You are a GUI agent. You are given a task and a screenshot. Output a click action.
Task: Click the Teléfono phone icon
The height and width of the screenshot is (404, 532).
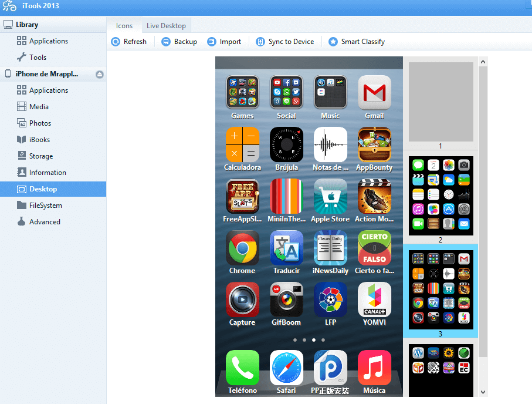click(x=242, y=368)
